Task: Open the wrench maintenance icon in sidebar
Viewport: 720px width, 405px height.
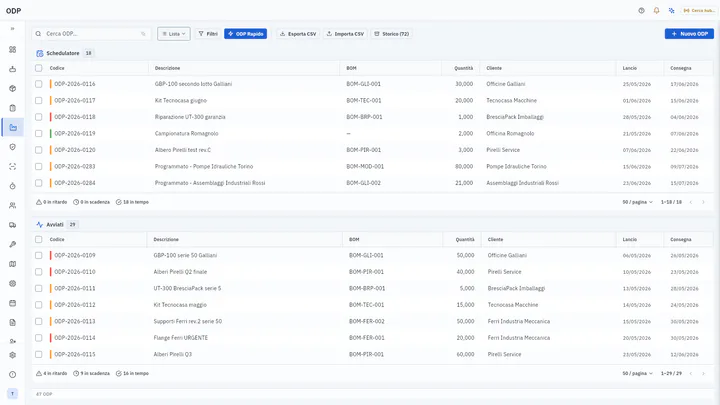Action: pos(12,244)
